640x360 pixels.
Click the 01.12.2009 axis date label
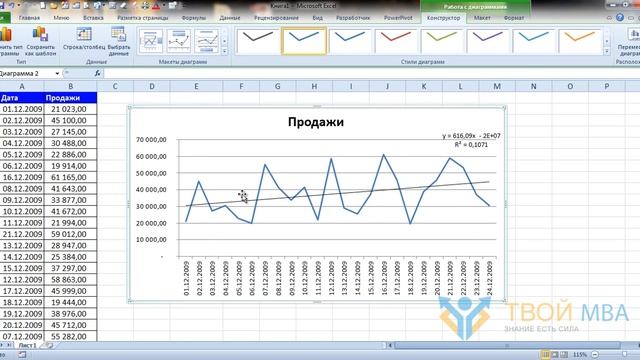click(x=186, y=278)
